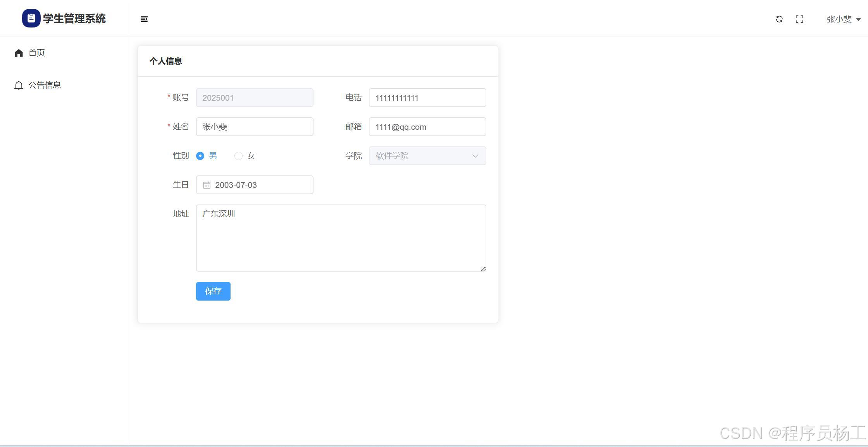Click the textarea resize handle corner
The height and width of the screenshot is (447, 868).
coord(483,268)
